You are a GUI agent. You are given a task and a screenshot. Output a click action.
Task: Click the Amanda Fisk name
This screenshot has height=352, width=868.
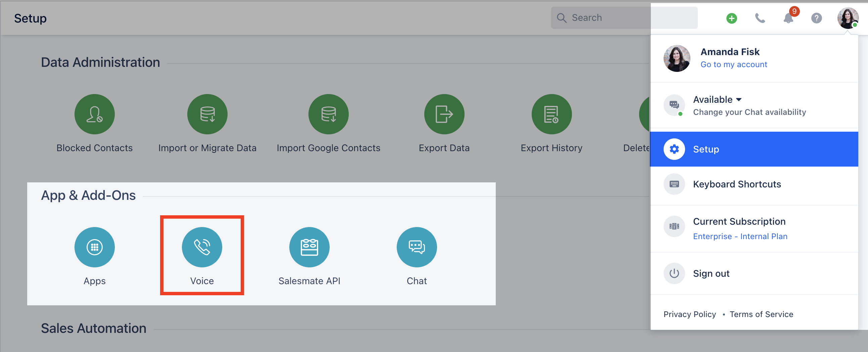point(730,52)
